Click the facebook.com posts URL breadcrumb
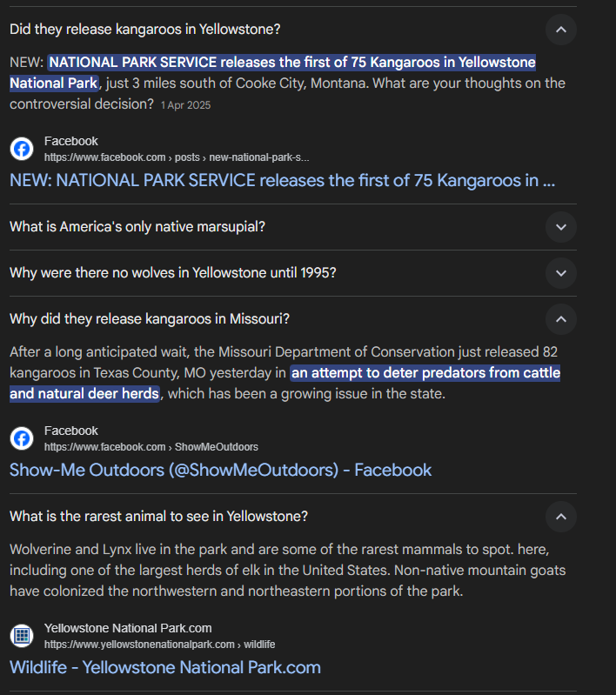Image resolution: width=616 pixels, height=695 pixels. point(177,157)
